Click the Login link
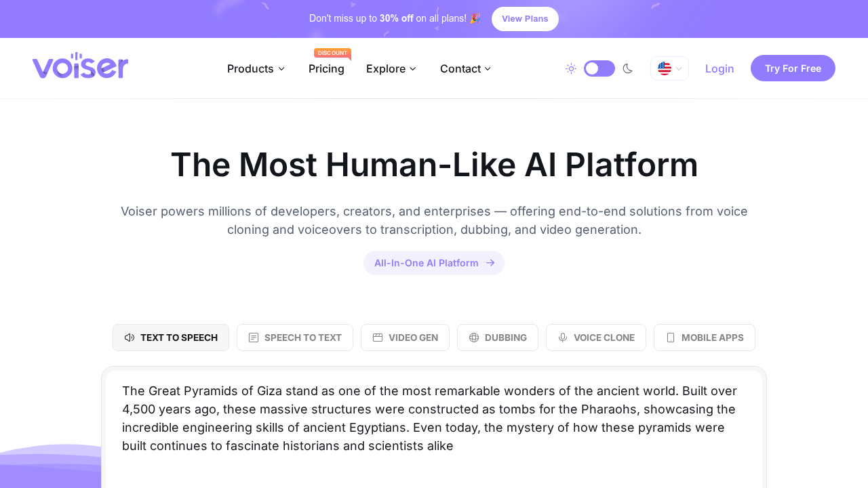 719,68
